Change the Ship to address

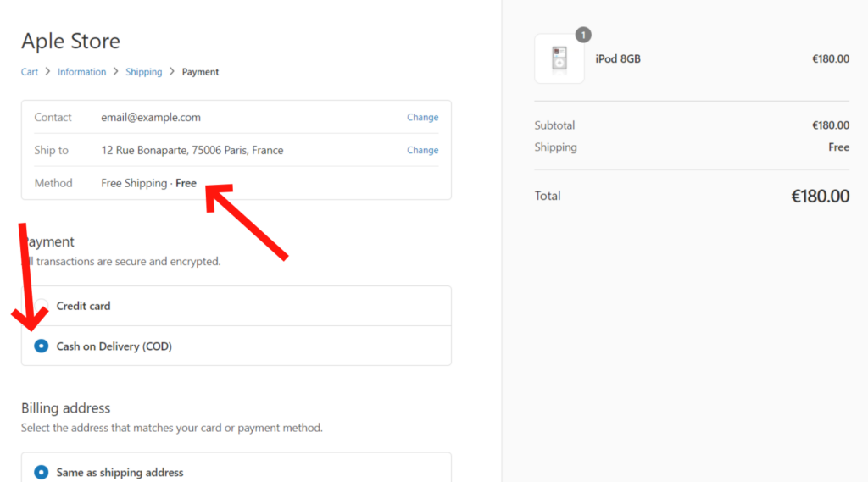tap(422, 150)
